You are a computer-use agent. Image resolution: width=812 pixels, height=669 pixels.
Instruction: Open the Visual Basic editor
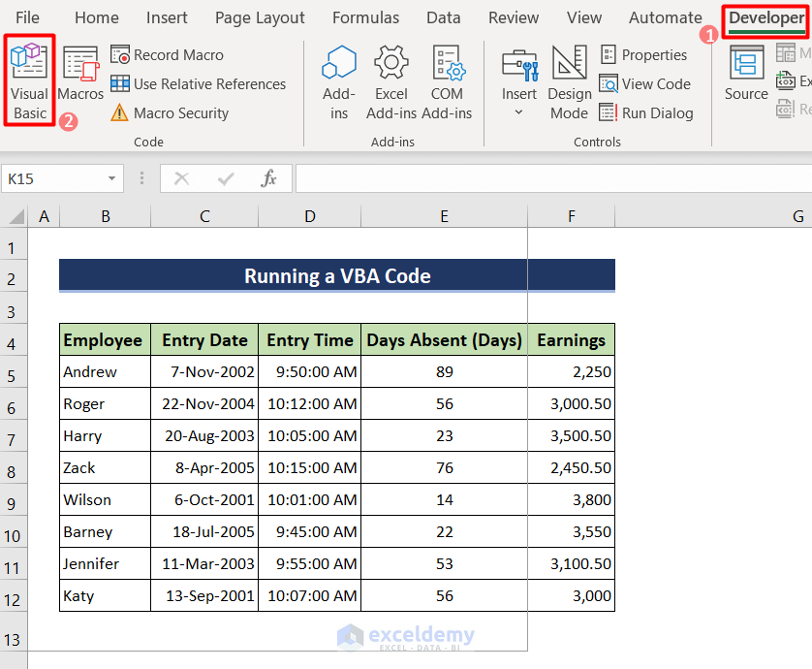(29, 81)
